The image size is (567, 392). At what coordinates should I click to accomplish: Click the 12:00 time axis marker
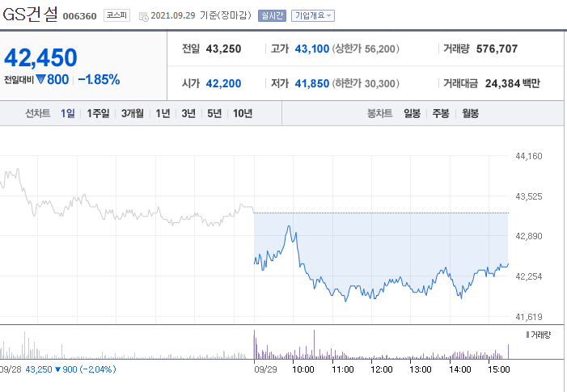click(382, 369)
